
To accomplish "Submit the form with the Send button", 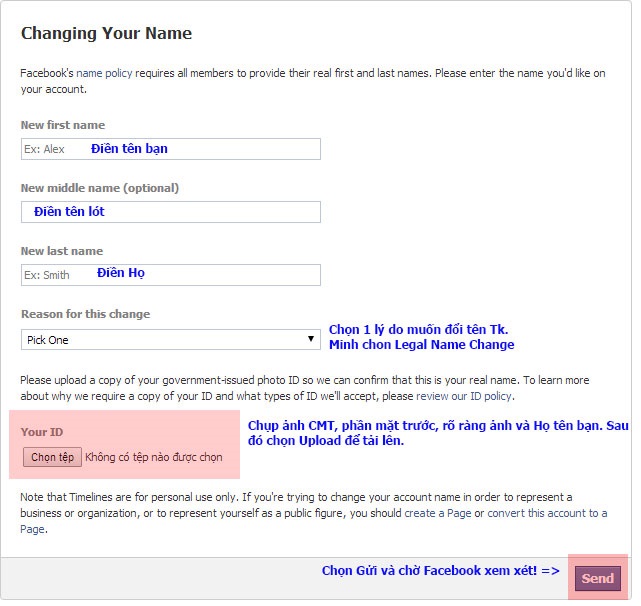I will tap(597, 578).
